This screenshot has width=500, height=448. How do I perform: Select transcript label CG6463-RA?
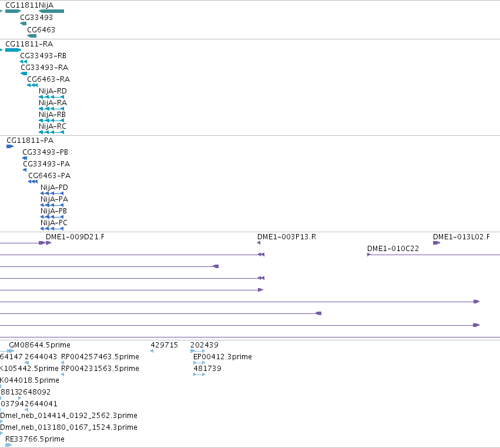click(48, 79)
